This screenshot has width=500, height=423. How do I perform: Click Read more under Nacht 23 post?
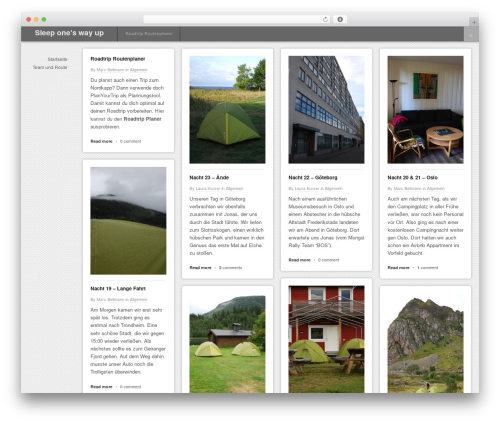(x=200, y=268)
